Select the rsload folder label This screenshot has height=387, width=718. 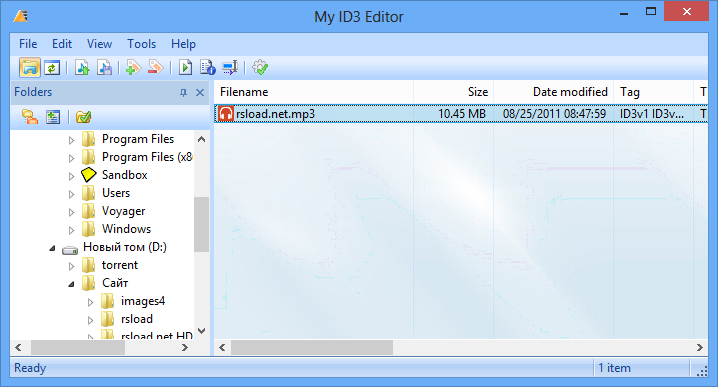coord(136,319)
